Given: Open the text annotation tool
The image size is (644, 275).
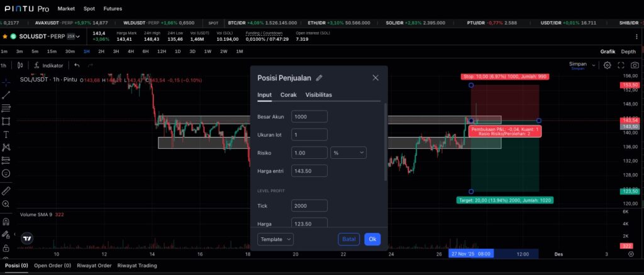Looking at the screenshot, I should [6, 134].
